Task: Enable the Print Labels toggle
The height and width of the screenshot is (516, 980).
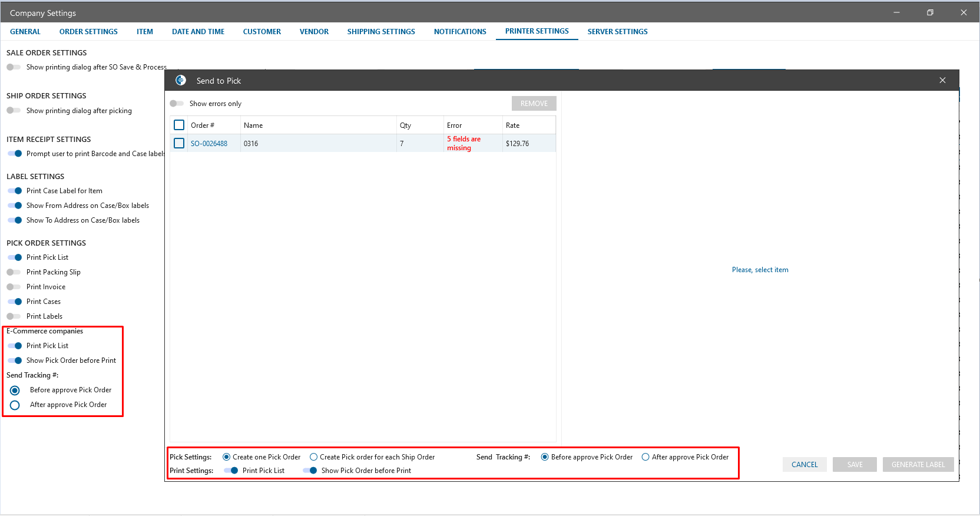Action: click(x=14, y=316)
